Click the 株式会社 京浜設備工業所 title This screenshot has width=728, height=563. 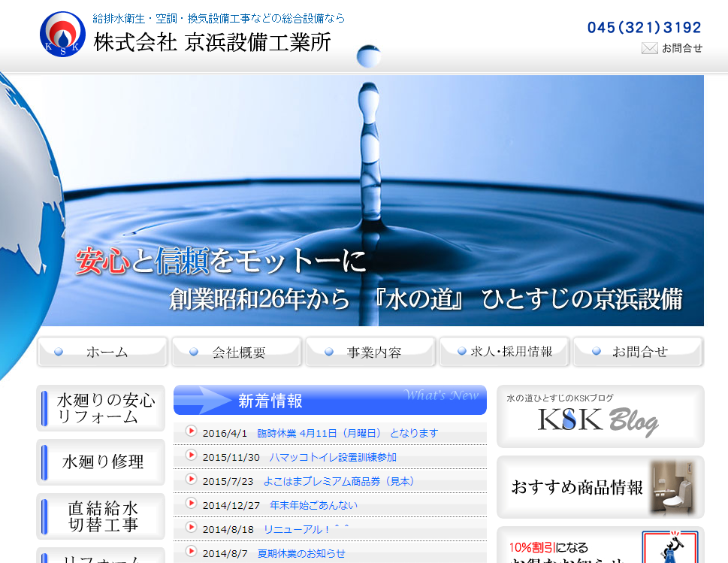(x=212, y=42)
